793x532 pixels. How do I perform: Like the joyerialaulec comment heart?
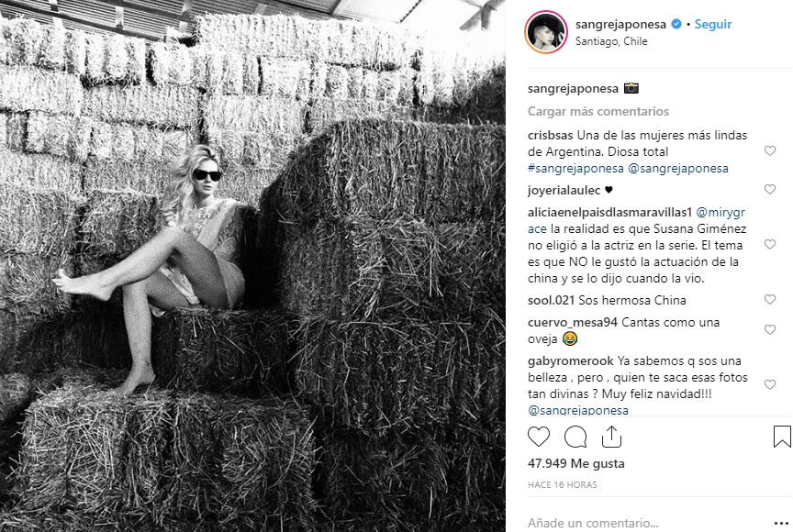tap(770, 190)
